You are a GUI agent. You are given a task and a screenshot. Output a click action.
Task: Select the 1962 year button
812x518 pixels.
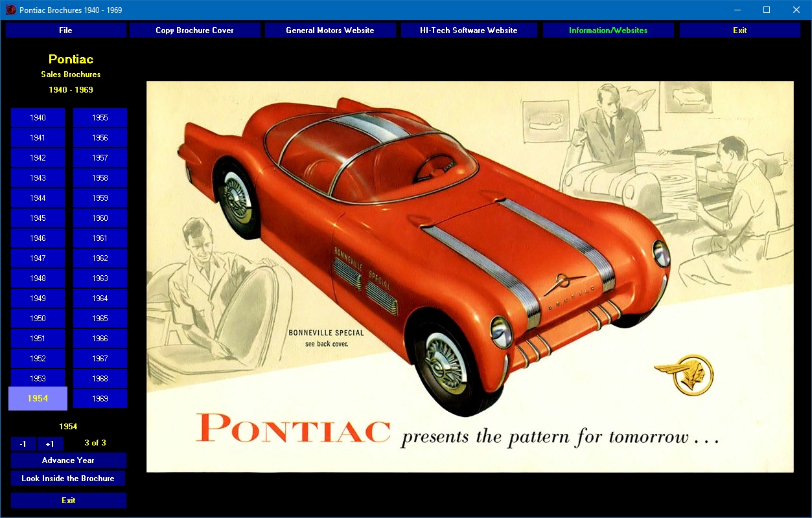pyautogui.click(x=100, y=258)
